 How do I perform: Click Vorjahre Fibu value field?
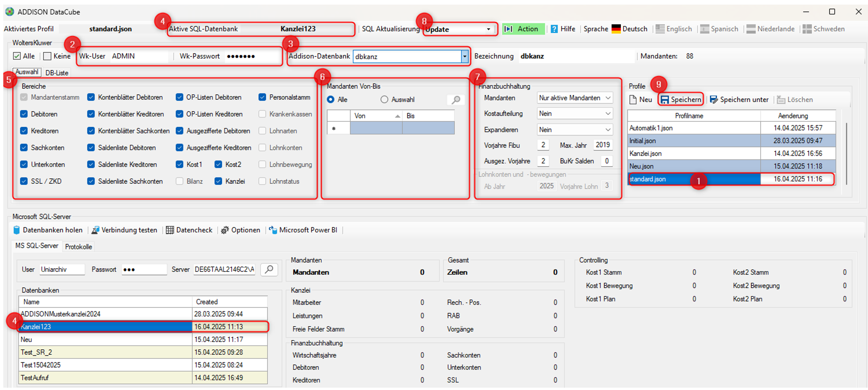[x=543, y=145]
